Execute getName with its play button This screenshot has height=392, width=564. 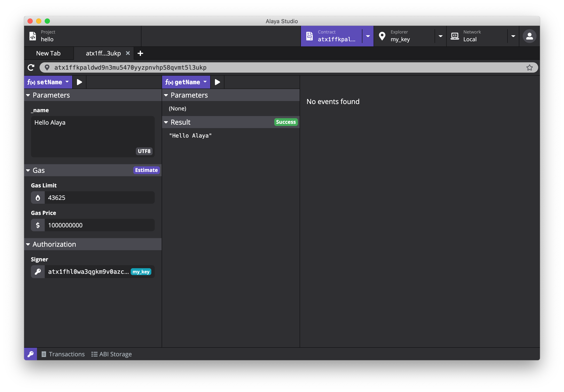pyautogui.click(x=217, y=82)
